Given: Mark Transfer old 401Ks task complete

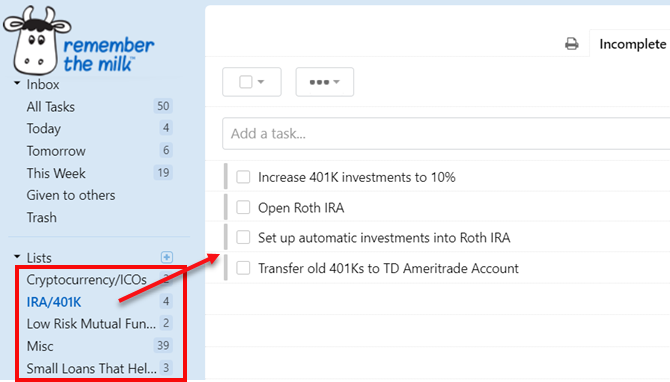Looking at the screenshot, I should tap(243, 268).
